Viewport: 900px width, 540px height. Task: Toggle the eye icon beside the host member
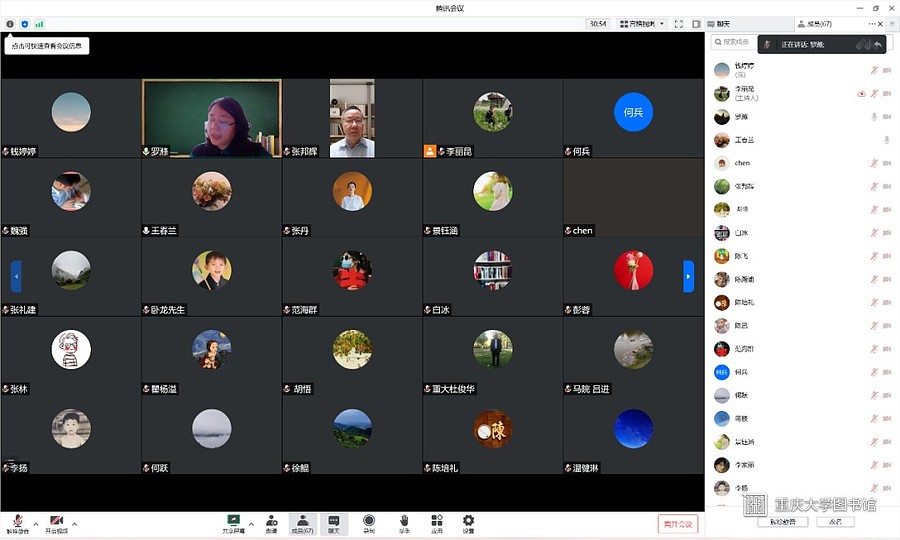861,94
